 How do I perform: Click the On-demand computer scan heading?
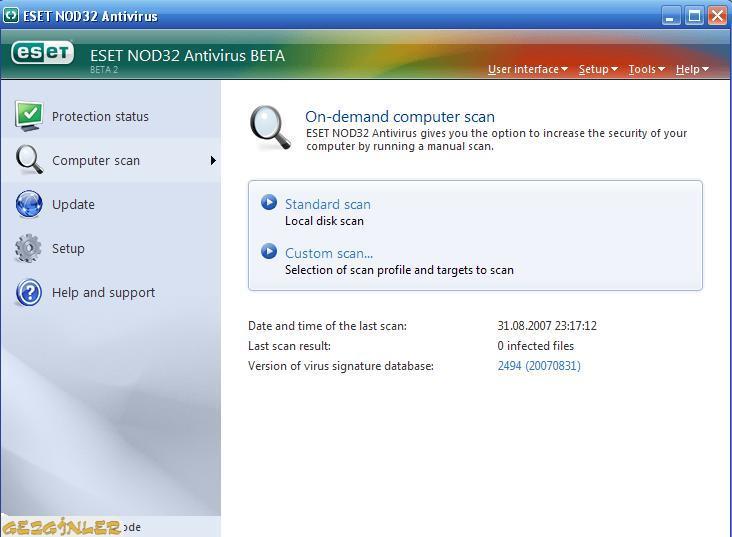point(400,116)
